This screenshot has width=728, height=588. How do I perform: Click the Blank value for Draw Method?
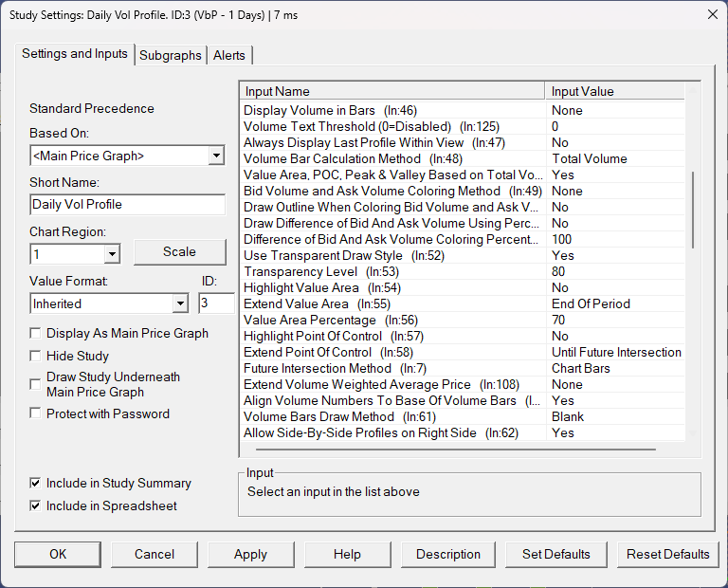[614, 416]
